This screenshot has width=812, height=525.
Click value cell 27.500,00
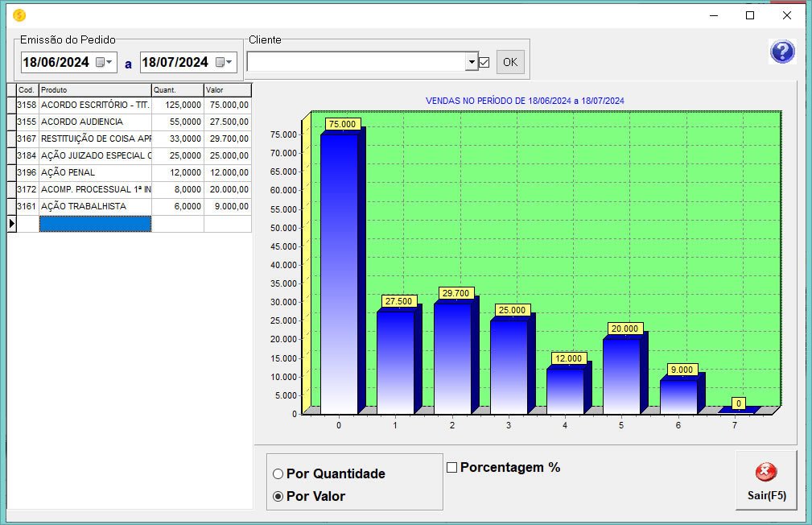point(228,122)
